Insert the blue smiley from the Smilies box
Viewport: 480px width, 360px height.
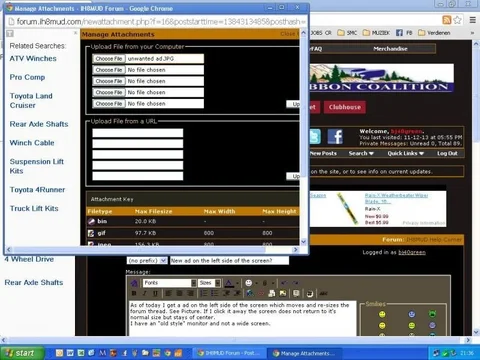tap(412, 314)
